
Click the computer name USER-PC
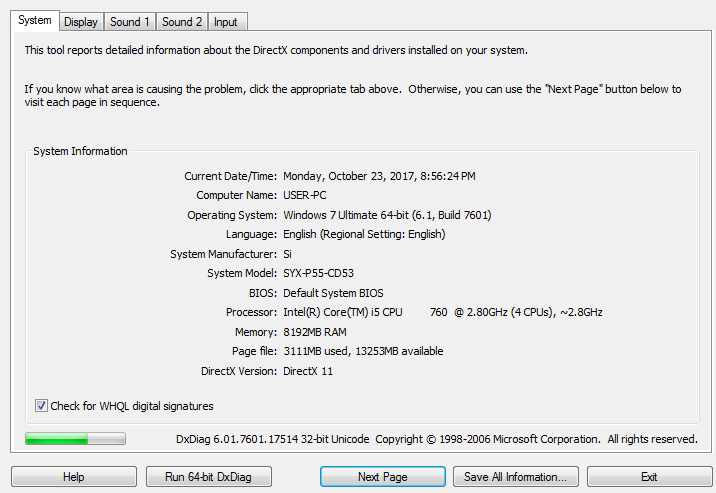305,195
